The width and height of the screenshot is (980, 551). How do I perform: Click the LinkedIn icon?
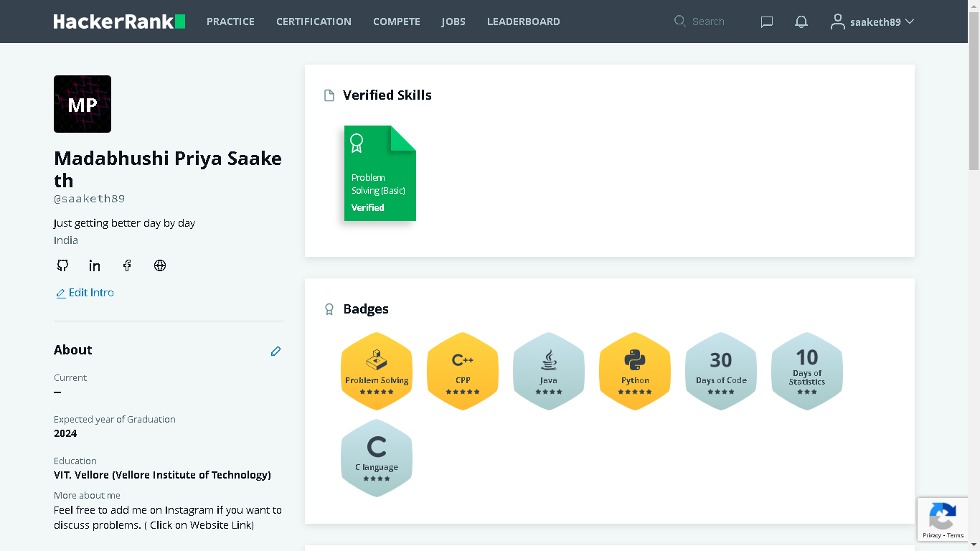[95, 265]
